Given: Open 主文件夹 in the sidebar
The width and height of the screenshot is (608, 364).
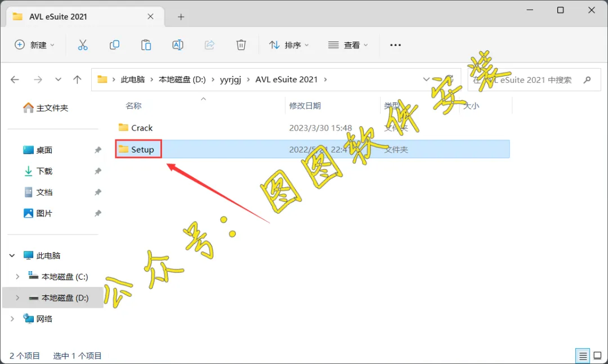Looking at the screenshot, I should point(46,108).
